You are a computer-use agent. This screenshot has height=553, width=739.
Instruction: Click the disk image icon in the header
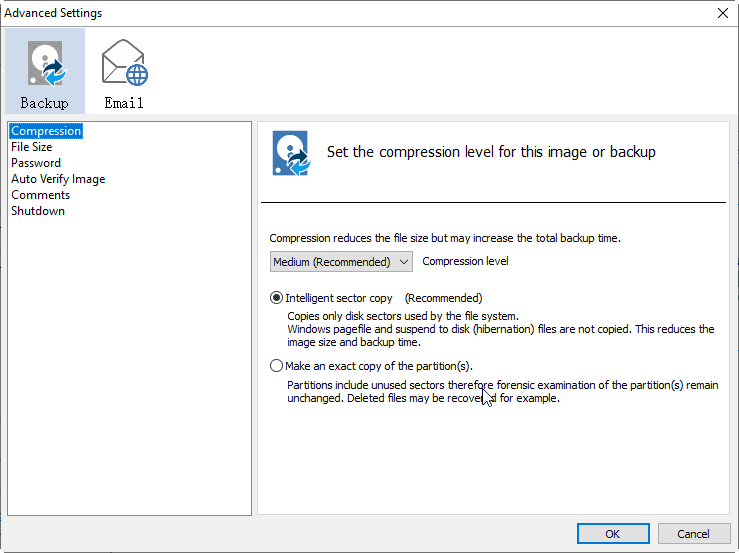point(291,153)
